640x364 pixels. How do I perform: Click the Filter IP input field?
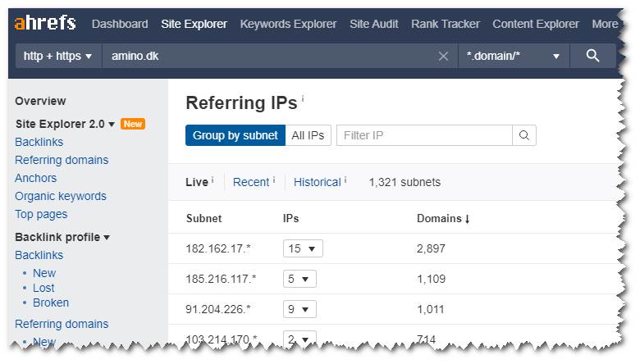point(424,135)
